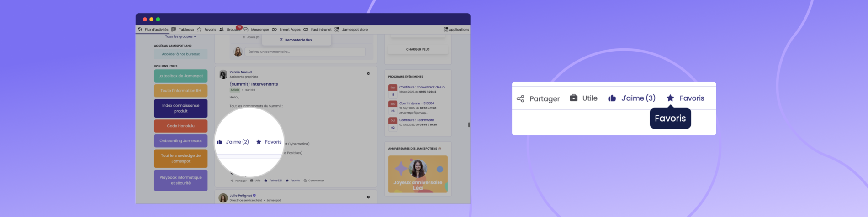Open the Joyeux anniversaire Léa card
The width and height of the screenshot is (868, 217).
click(x=418, y=174)
